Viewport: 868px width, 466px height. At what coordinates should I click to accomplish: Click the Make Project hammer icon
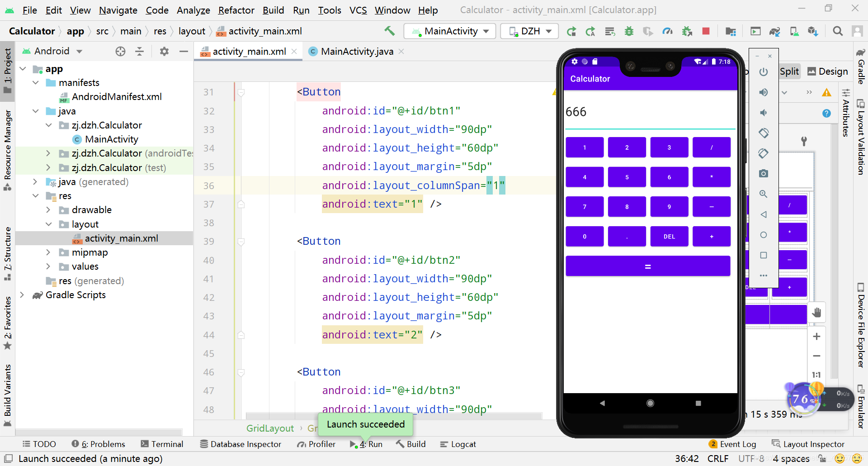(389, 31)
